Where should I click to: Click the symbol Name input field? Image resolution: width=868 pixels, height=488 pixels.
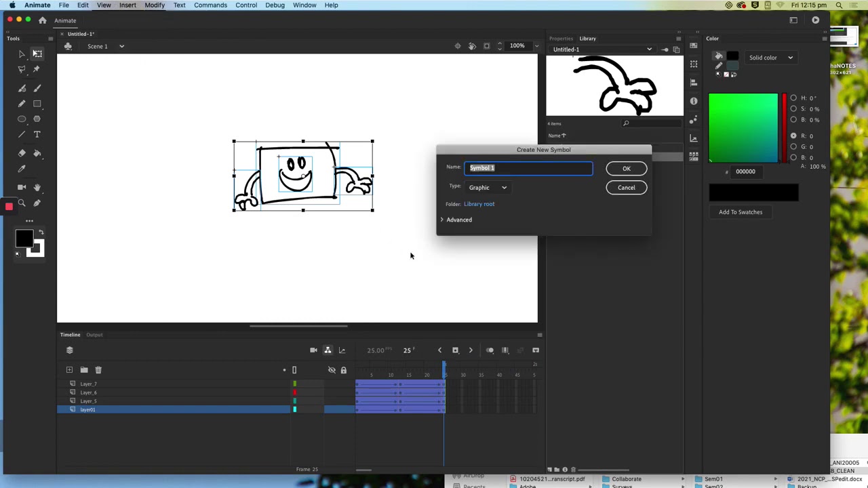click(528, 168)
